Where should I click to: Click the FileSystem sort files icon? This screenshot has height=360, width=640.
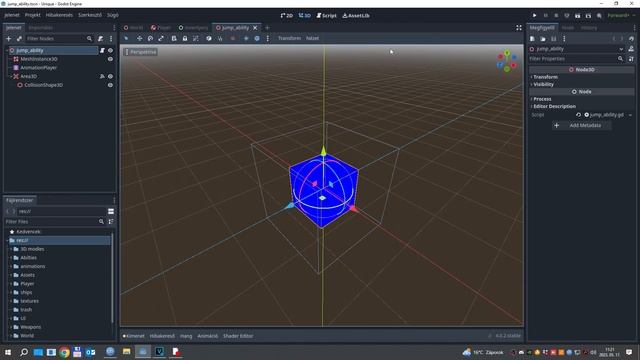[111, 221]
